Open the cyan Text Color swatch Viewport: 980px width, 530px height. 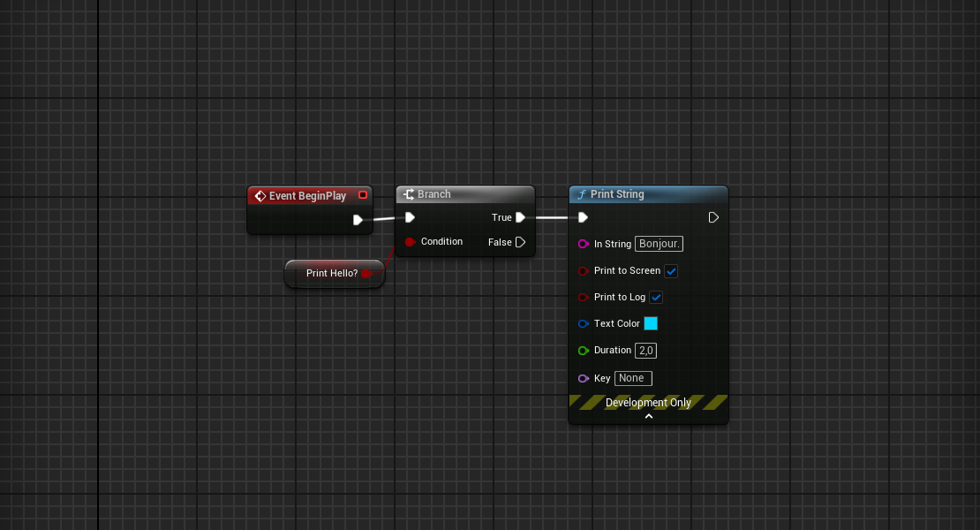click(x=651, y=323)
